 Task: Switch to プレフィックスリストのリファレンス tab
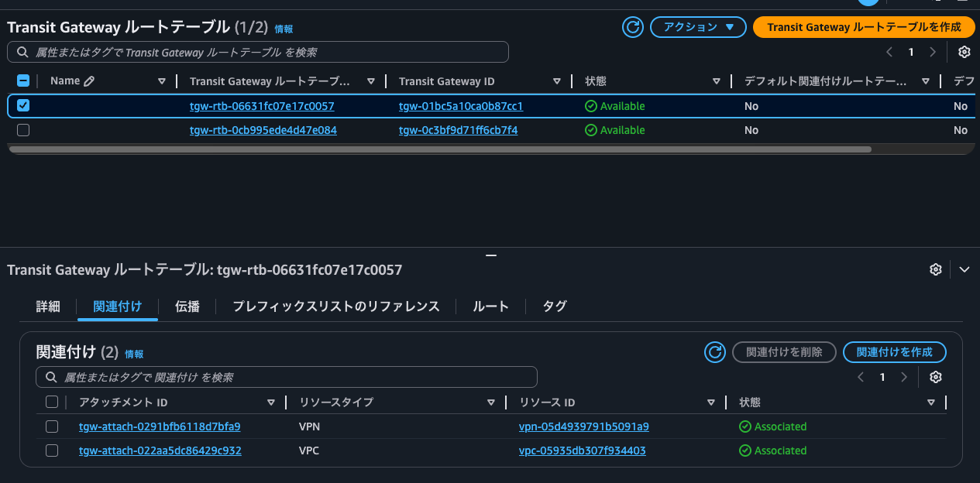click(x=336, y=307)
